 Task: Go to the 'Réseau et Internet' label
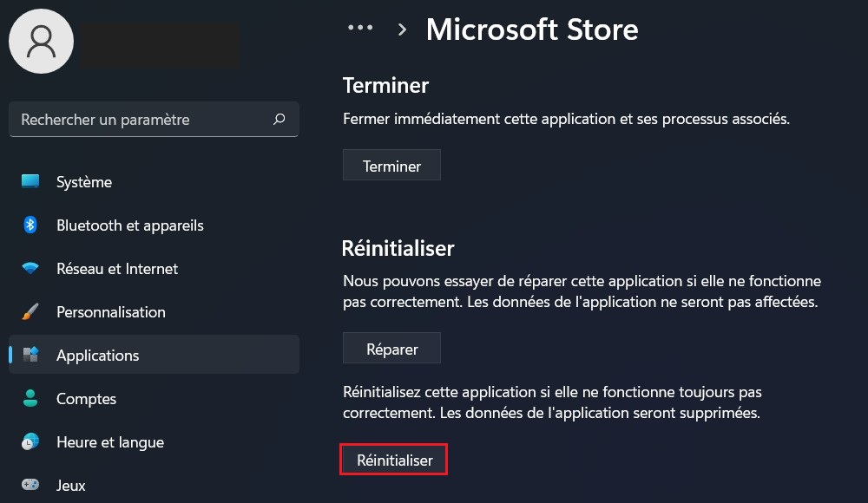pyautogui.click(x=117, y=269)
